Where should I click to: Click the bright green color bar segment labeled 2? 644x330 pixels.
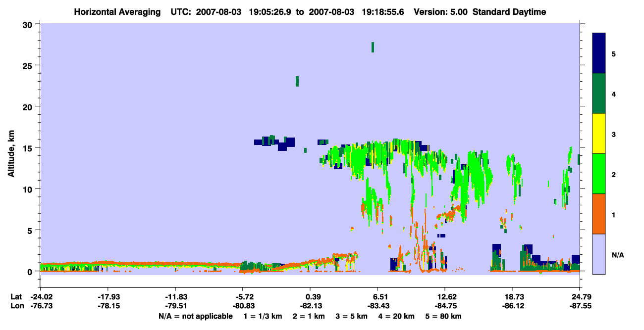pyautogui.click(x=599, y=174)
